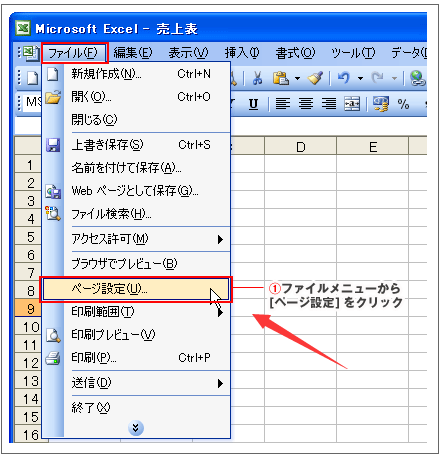Click the Undo arrow icon
Viewport: 445px width, 460px height.
click(x=344, y=78)
